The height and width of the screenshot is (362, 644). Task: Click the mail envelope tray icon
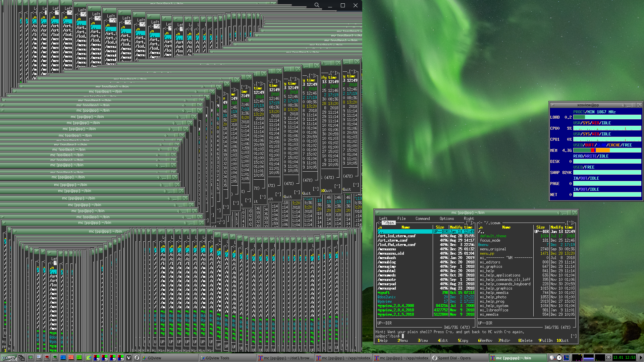tap(608, 358)
